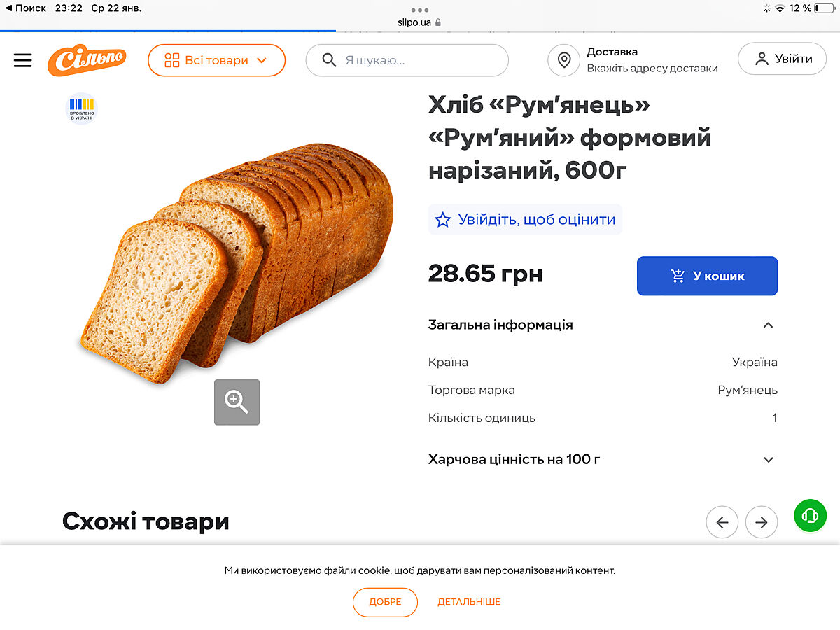Image resolution: width=840 pixels, height=630 pixels.
Task: Click the delivery location pin icon
Action: coord(564,60)
